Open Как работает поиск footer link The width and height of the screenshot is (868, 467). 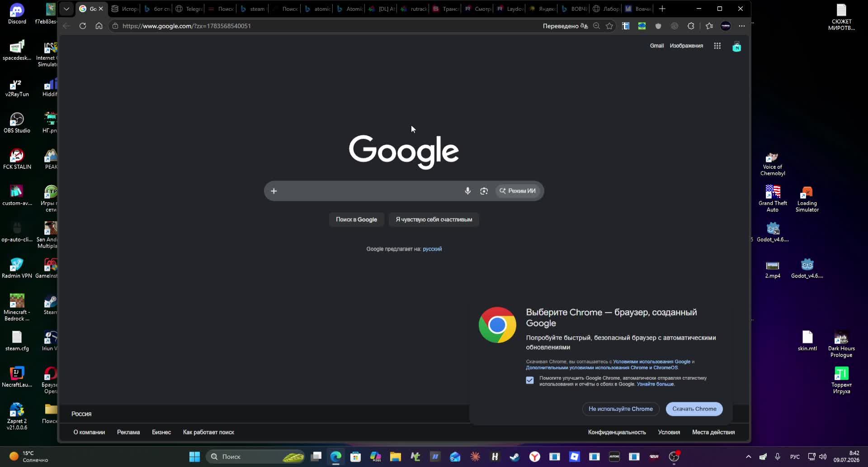[x=208, y=432]
